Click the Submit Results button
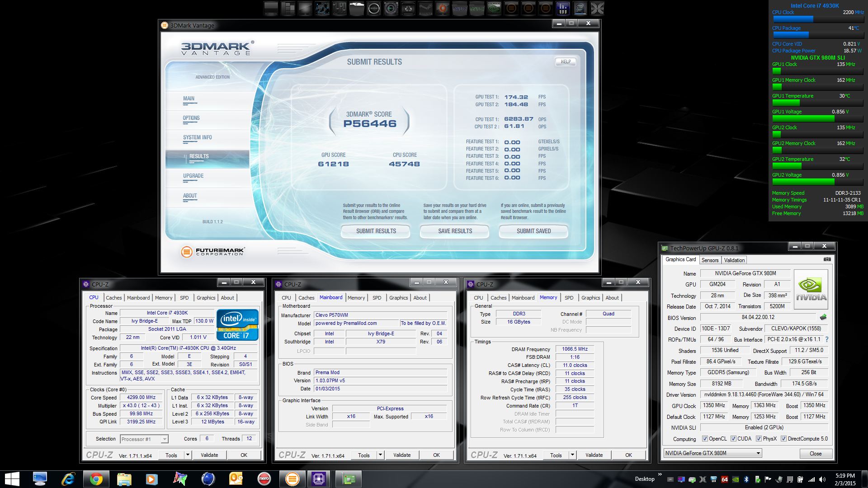 pos(376,231)
